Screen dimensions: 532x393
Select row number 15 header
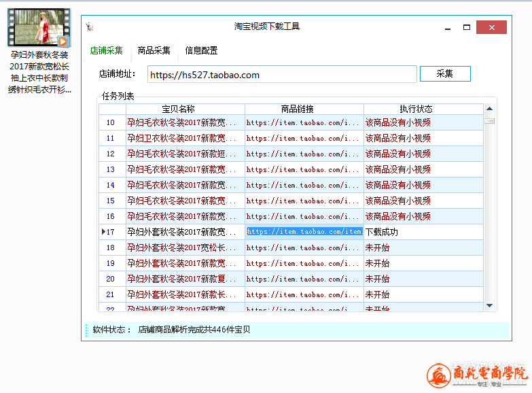(x=112, y=201)
